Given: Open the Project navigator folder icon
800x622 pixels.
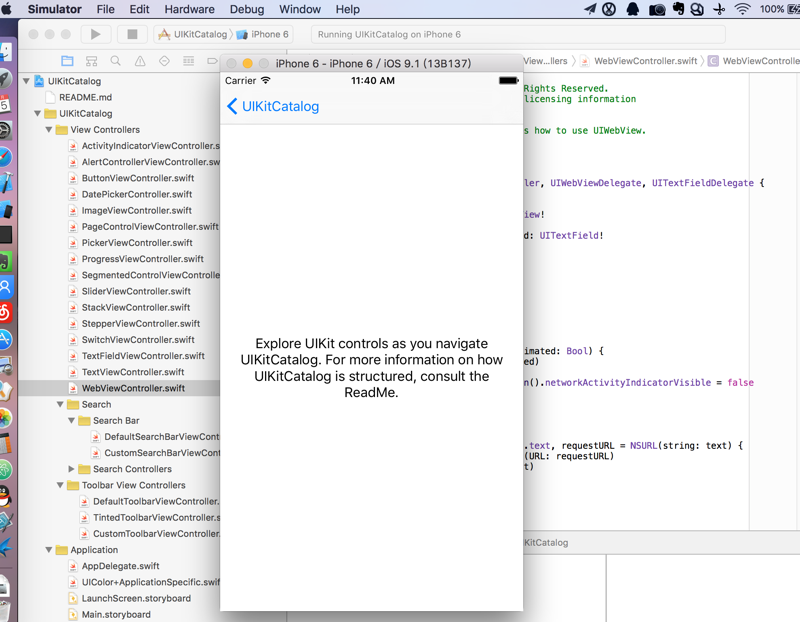Looking at the screenshot, I should pos(67,61).
